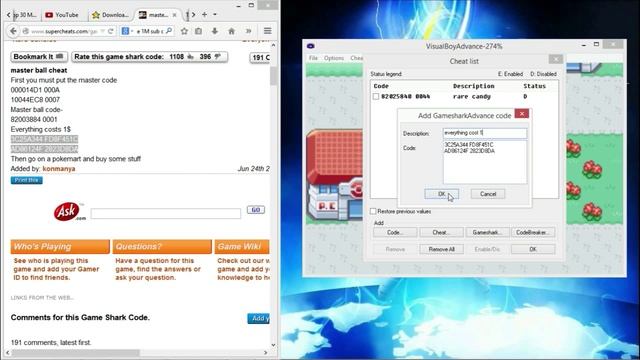Screen dimensions: 640x360
Task: Click the search magnifier icon
Action: coord(169,31)
